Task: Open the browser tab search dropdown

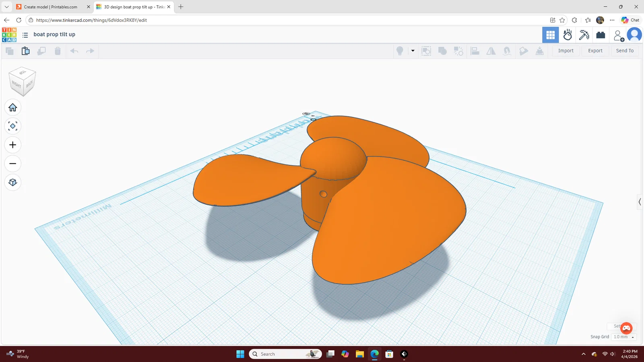Action: click(6, 7)
